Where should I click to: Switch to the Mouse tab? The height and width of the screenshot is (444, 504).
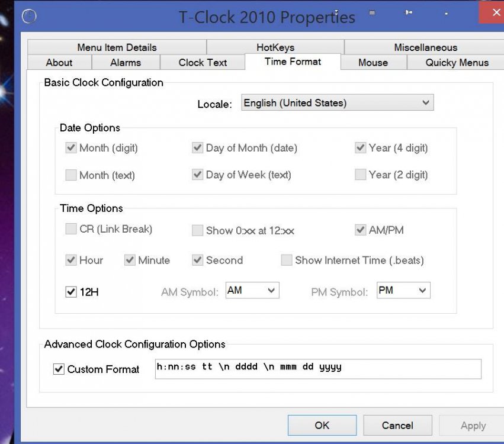[374, 62]
